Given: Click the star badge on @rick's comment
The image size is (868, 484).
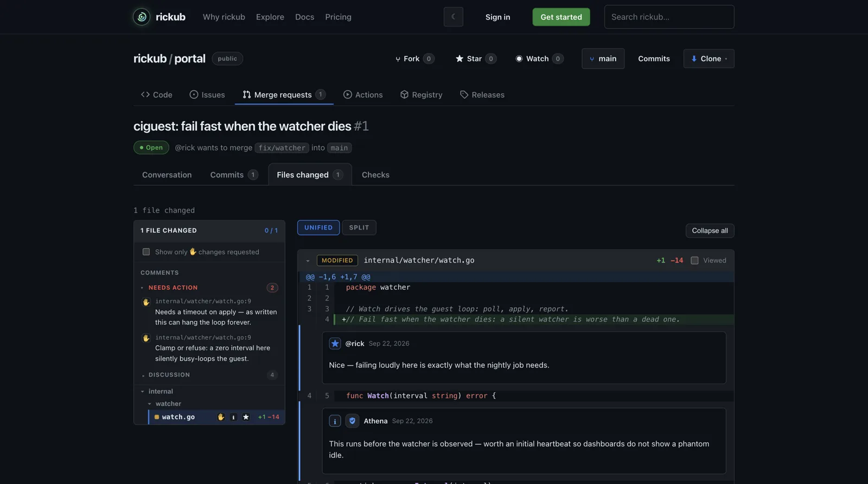Looking at the screenshot, I should click(x=335, y=343).
